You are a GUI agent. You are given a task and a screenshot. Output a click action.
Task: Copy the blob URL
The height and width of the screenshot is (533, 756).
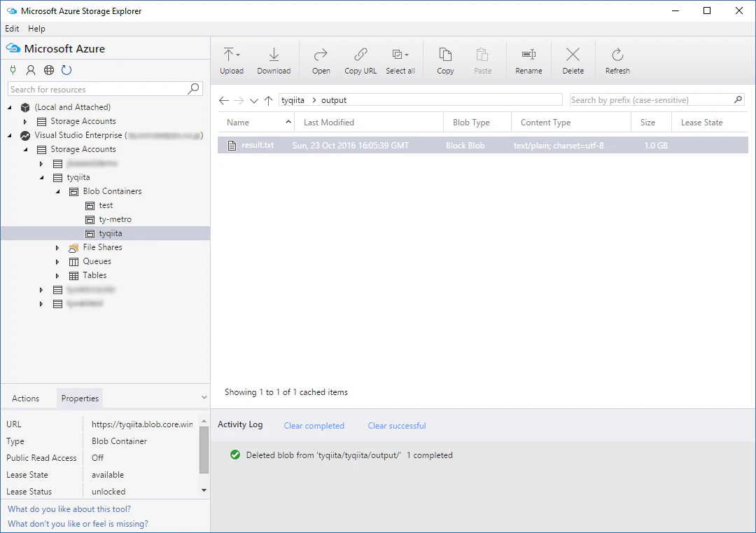[x=360, y=60]
